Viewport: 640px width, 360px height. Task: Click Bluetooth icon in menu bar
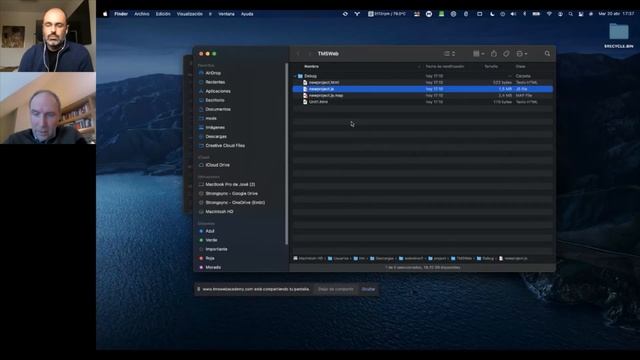(x=524, y=14)
